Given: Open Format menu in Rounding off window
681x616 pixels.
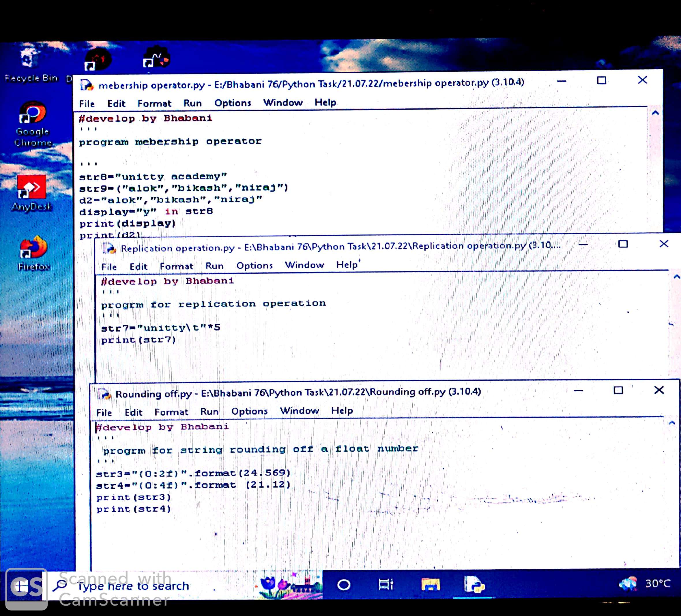Looking at the screenshot, I should 171,412.
